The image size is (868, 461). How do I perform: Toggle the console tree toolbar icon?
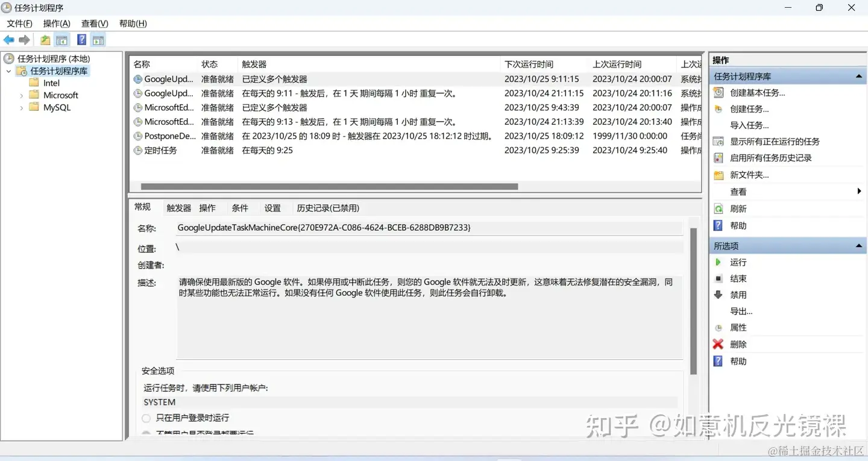point(61,40)
